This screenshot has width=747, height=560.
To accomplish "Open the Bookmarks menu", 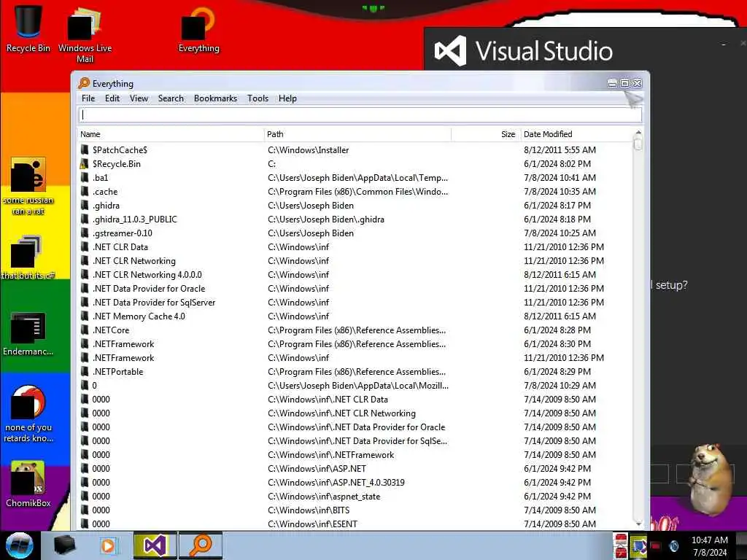I will pos(215,98).
